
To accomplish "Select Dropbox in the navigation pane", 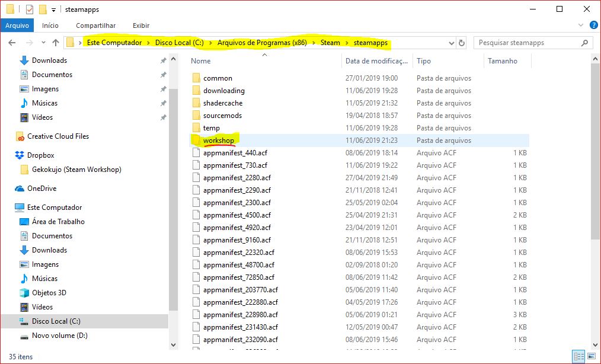I will (40, 155).
